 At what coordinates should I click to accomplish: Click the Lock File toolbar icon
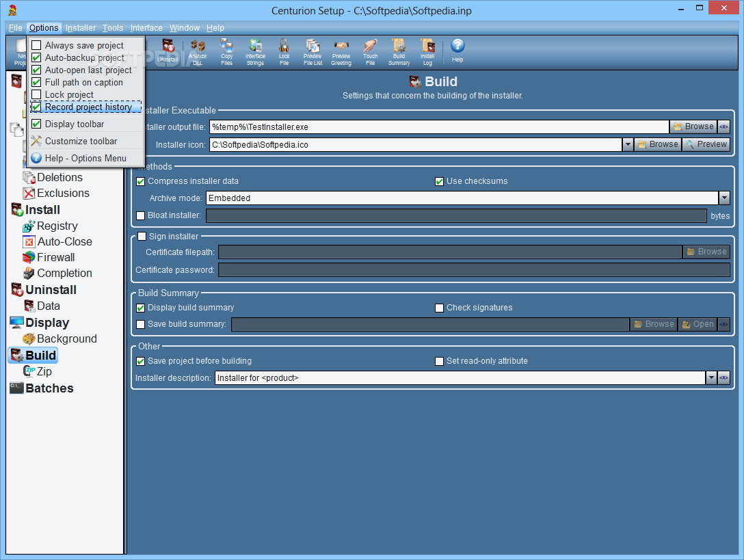coord(284,52)
